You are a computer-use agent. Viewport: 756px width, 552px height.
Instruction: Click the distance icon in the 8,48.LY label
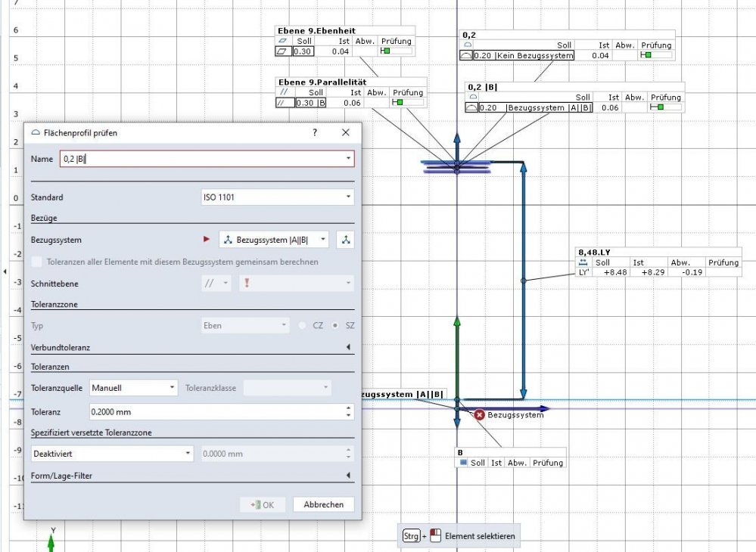(x=583, y=262)
